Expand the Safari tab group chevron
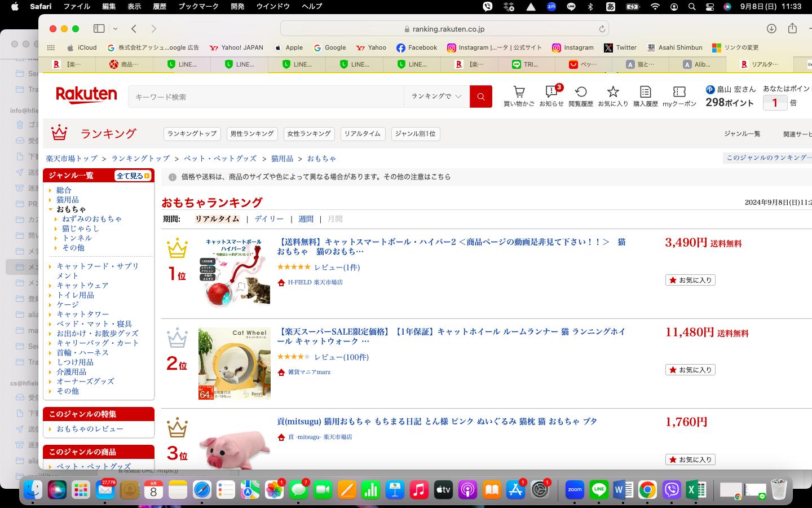Viewport: 812px width, 508px height. 115,29
